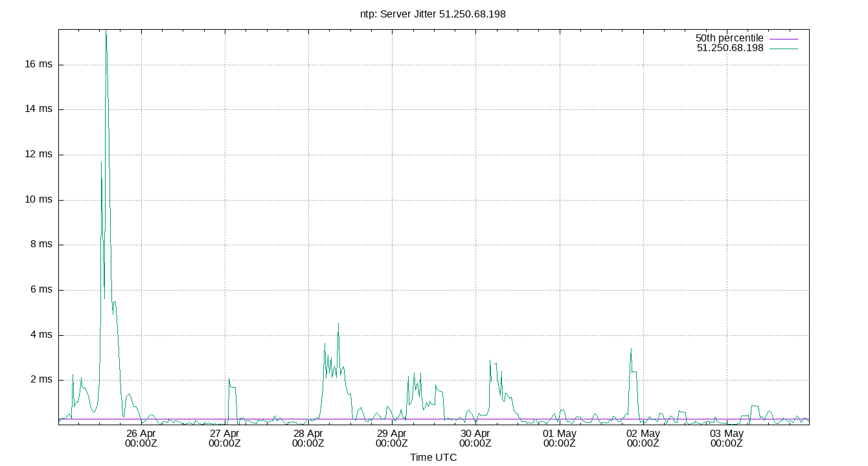Image resolution: width=868 pixels, height=466 pixels.
Task: Click the purple 50th percentile legend line
Action: coord(784,39)
